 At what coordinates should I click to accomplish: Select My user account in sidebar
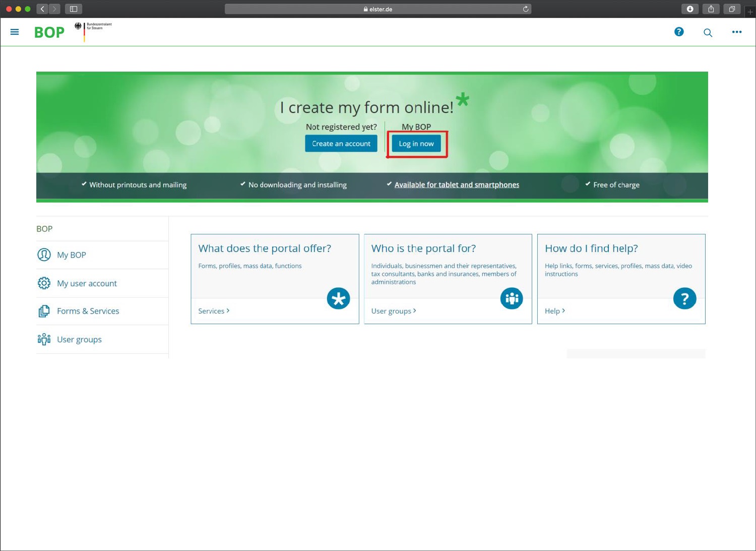[87, 283]
